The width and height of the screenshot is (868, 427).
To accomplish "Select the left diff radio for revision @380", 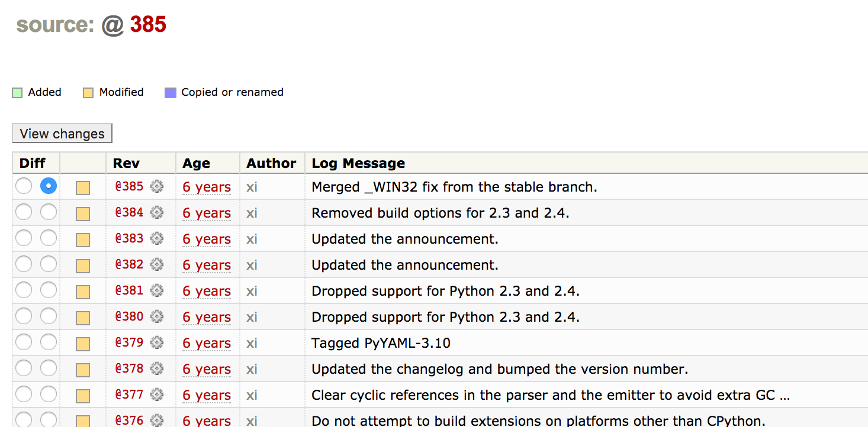I will [24, 316].
